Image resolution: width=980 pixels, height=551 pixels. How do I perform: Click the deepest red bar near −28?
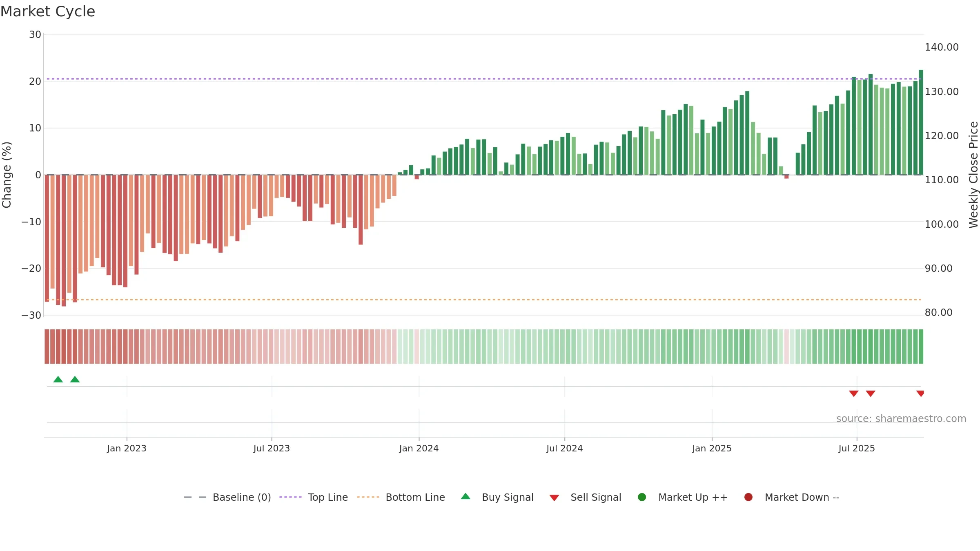64,241
